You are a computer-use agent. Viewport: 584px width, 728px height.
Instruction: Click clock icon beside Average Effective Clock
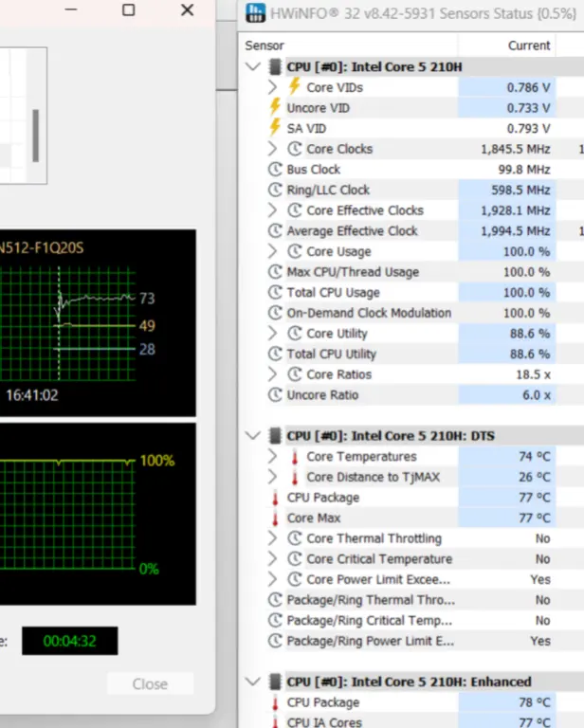(x=275, y=230)
